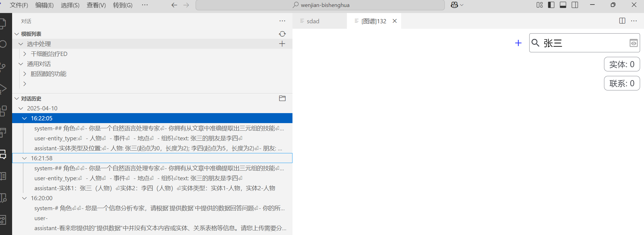Screen dimensions: 644x235
Task: Click the 联系: 0 button
Action: pyautogui.click(x=622, y=83)
